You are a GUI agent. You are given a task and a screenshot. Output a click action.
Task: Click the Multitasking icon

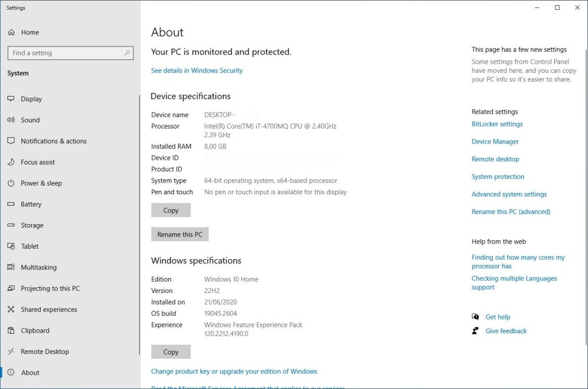(11, 267)
